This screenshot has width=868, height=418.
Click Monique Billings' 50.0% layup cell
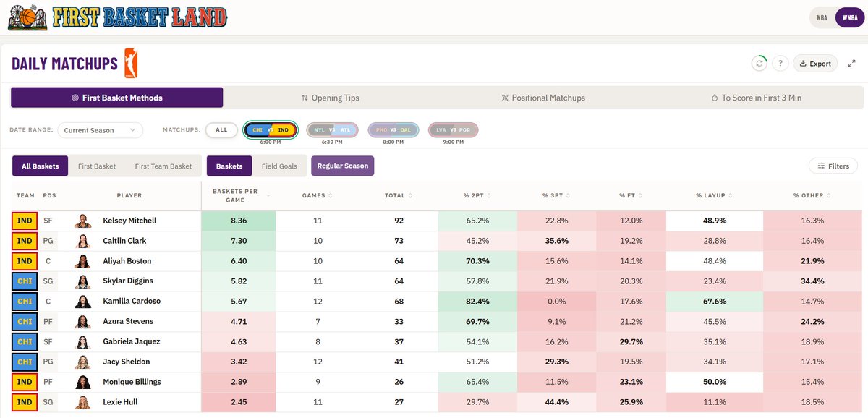pyautogui.click(x=713, y=382)
